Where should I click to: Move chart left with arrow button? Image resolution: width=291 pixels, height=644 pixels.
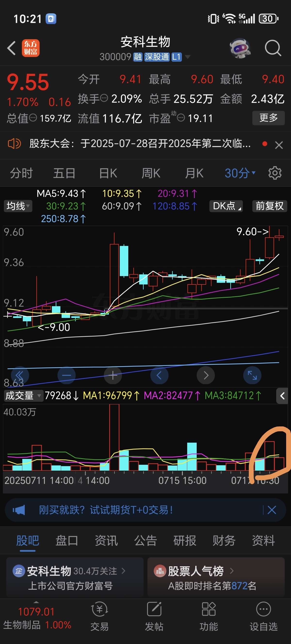pyautogui.click(x=159, y=375)
